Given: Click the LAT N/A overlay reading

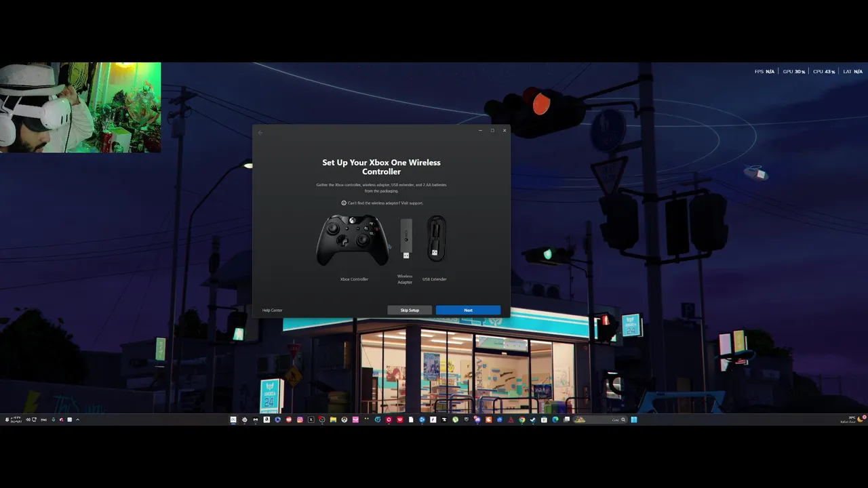Looking at the screenshot, I should (852, 71).
